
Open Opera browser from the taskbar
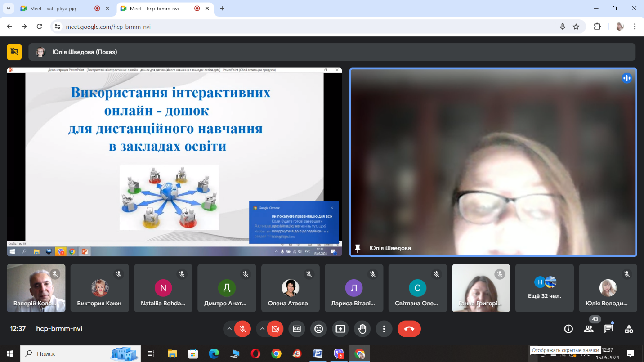pos(255,354)
